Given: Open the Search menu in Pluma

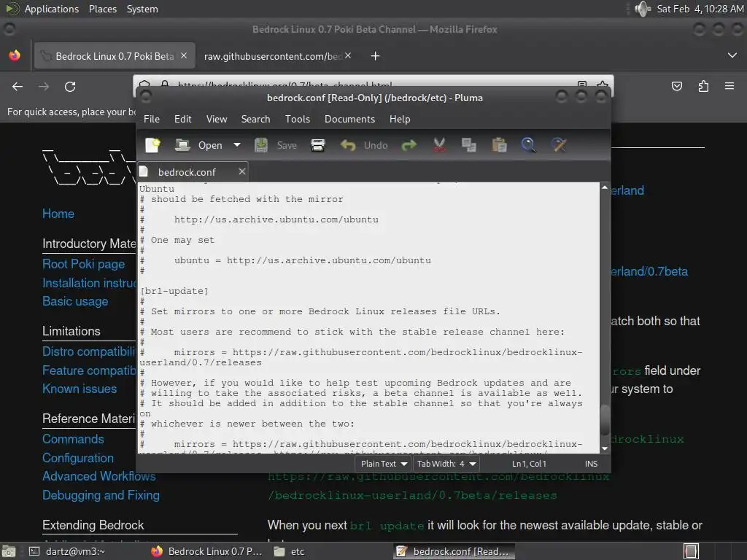Looking at the screenshot, I should (x=255, y=119).
